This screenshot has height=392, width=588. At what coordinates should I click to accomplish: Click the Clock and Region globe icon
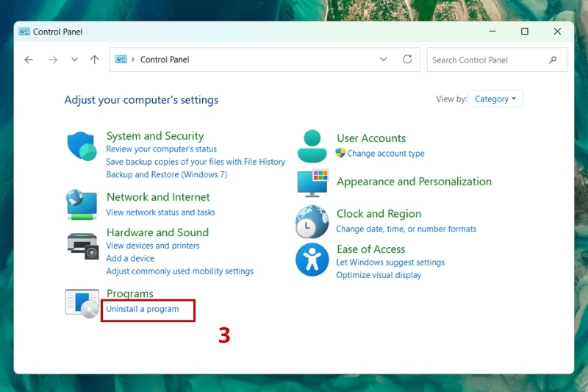coord(312,221)
